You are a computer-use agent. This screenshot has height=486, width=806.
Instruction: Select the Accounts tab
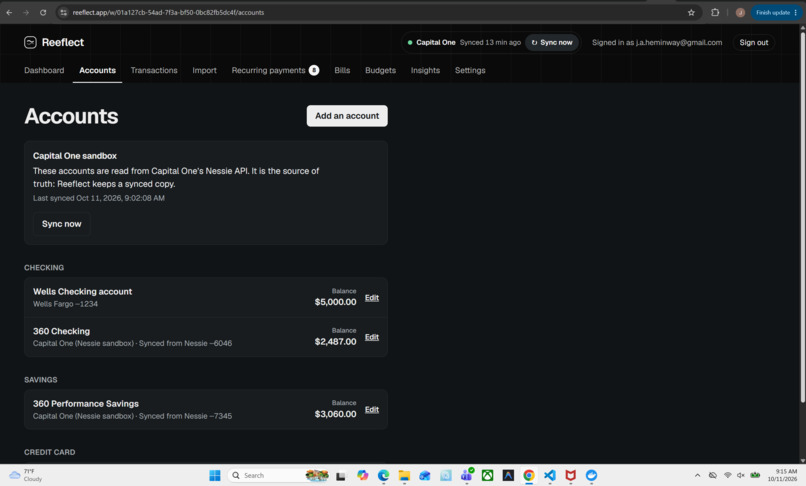(x=97, y=70)
